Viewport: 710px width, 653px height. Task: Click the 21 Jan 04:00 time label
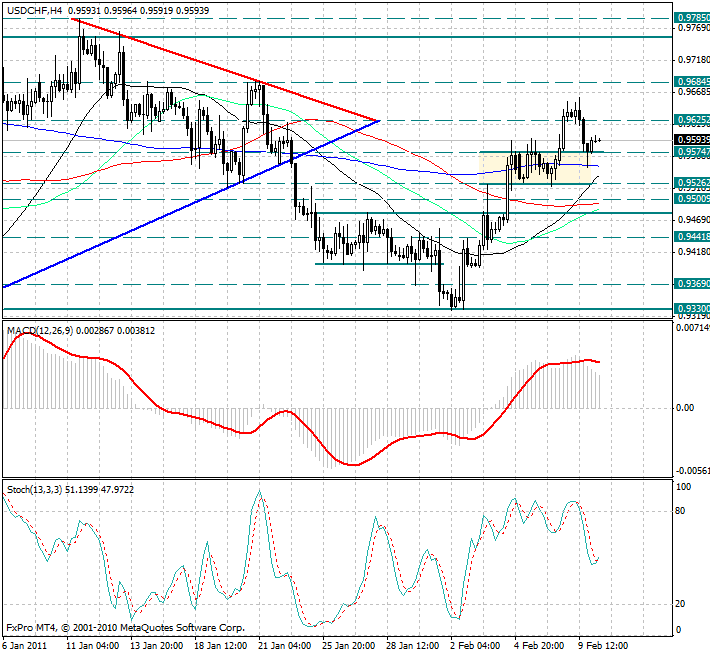pos(285,645)
